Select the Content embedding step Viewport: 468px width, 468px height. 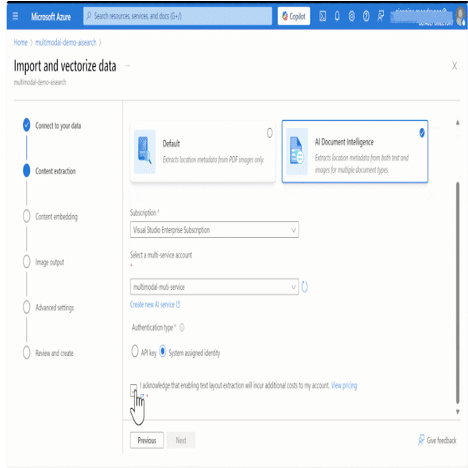(x=50, y=217)
